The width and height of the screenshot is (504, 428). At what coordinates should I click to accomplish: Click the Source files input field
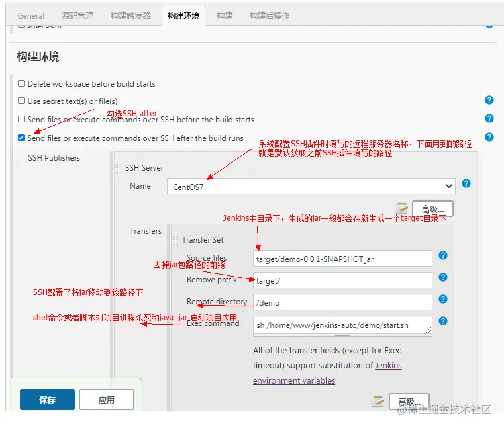click(342, 259)
